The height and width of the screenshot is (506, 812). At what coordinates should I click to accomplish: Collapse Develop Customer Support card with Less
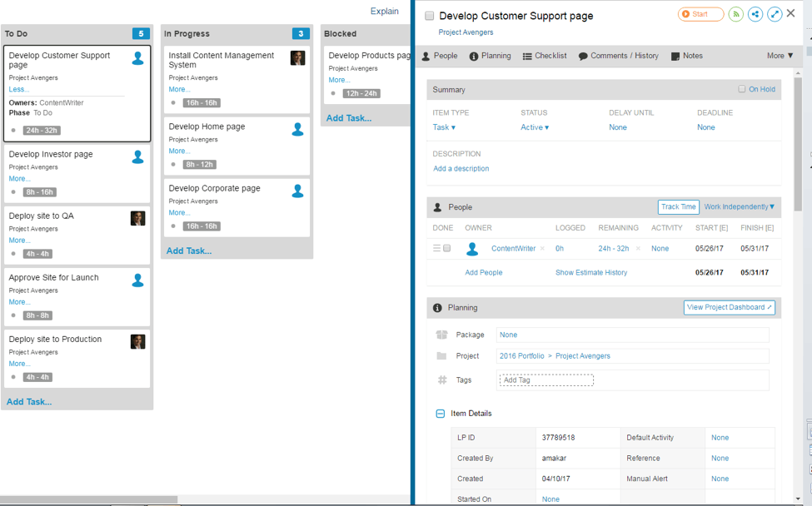[18, 89]
